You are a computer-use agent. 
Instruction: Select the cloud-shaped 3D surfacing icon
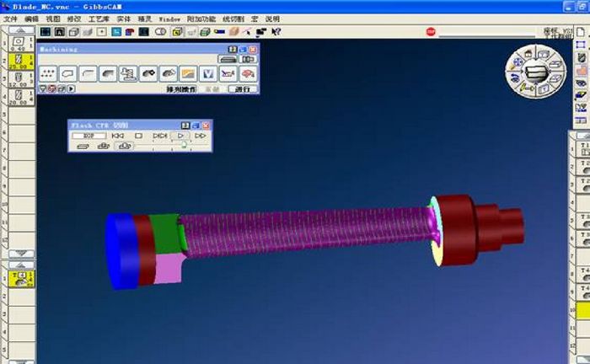coord(169,73)
